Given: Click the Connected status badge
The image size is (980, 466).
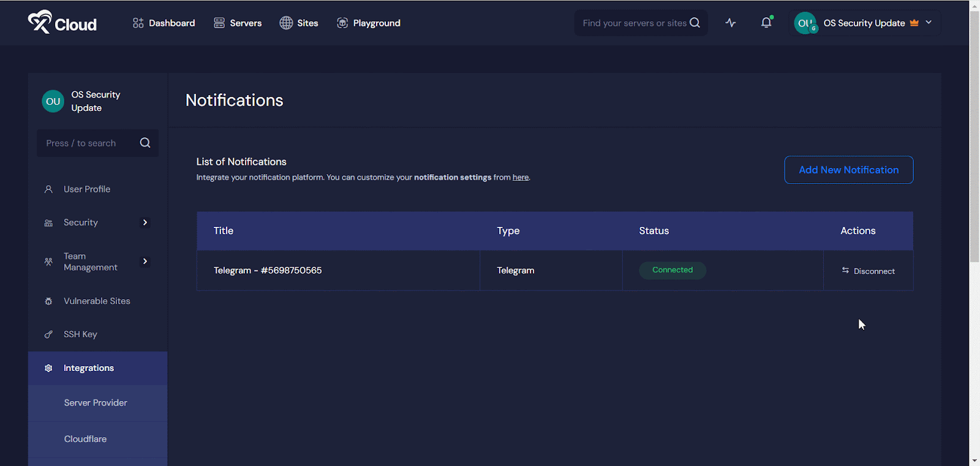Looking at the screenshot, I should click(x=673, y=270).
